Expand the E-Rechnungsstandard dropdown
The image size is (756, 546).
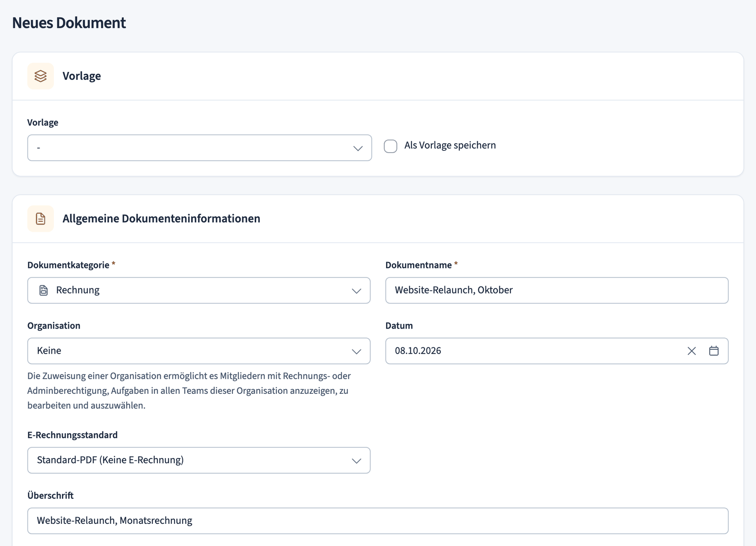(x=199, y=460)
